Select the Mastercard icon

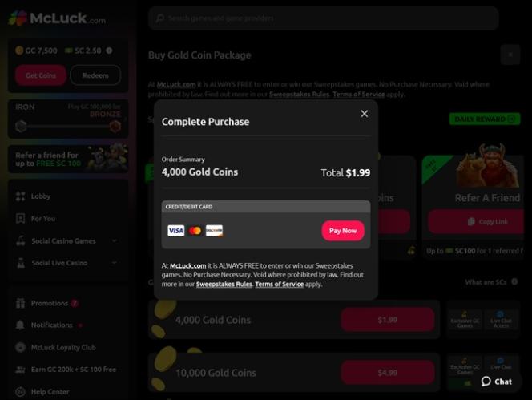(195, 231)
